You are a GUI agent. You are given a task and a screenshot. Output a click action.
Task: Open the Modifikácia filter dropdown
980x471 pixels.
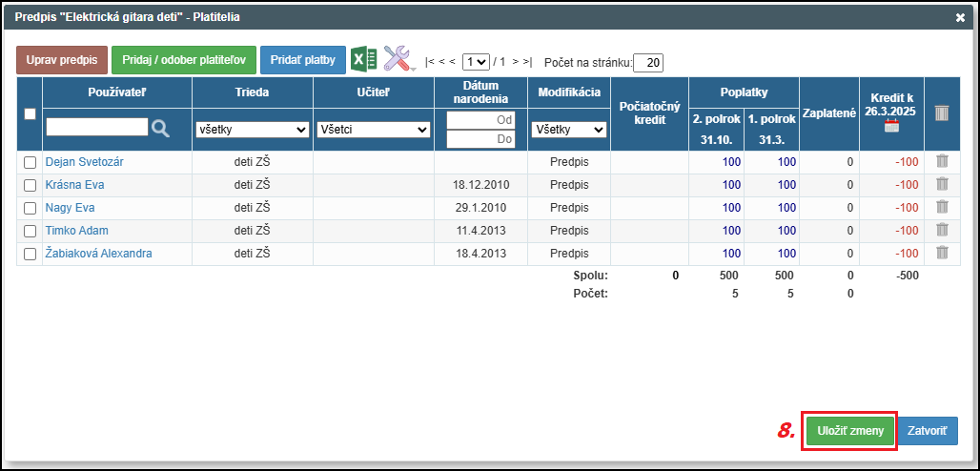pyautogui.click(x=569, y=130)
